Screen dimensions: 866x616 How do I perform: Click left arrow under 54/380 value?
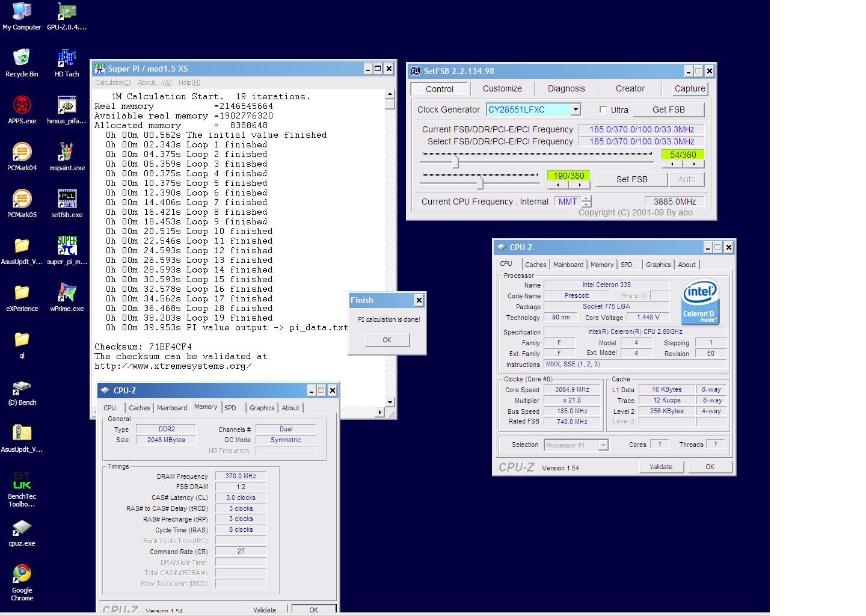(672, 164)
